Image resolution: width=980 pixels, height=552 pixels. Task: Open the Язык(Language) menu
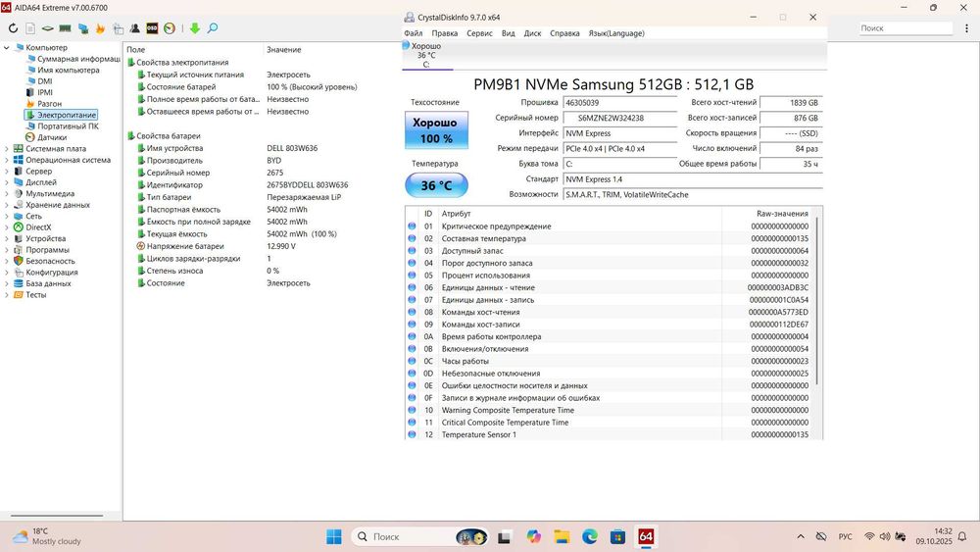pos(615,33)
